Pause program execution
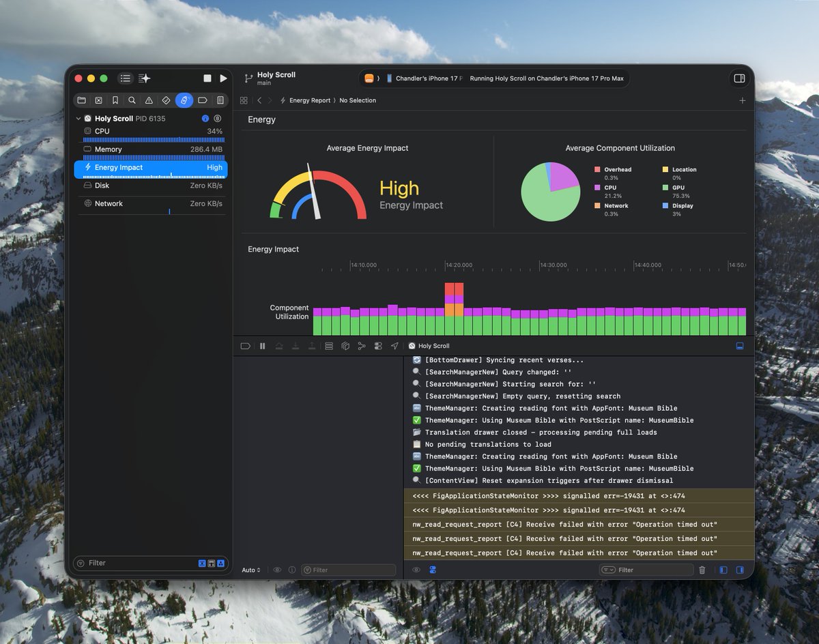819x644 pixels. coord(262,347)
